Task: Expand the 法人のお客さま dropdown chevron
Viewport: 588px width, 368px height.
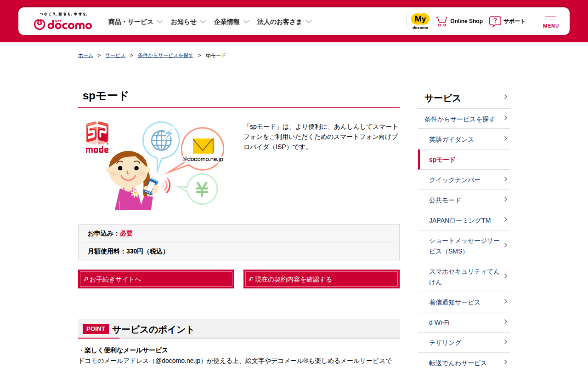Action: (x=309, y=22)
